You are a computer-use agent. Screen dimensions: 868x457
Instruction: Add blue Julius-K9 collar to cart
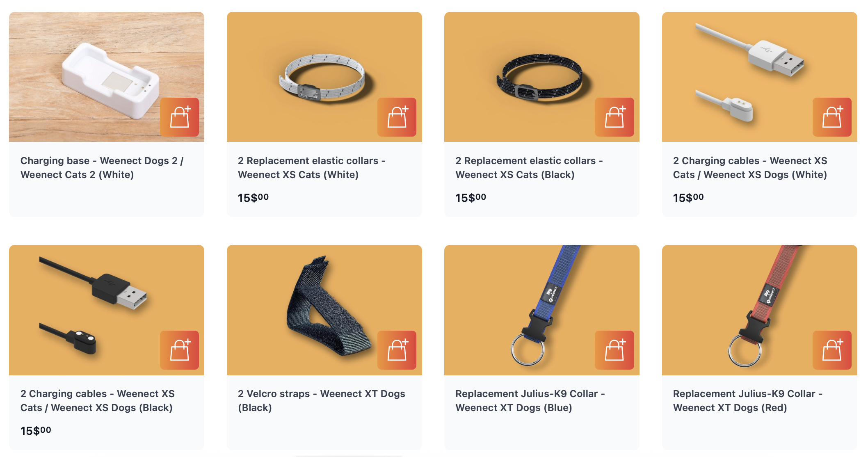tap(614, 350)
